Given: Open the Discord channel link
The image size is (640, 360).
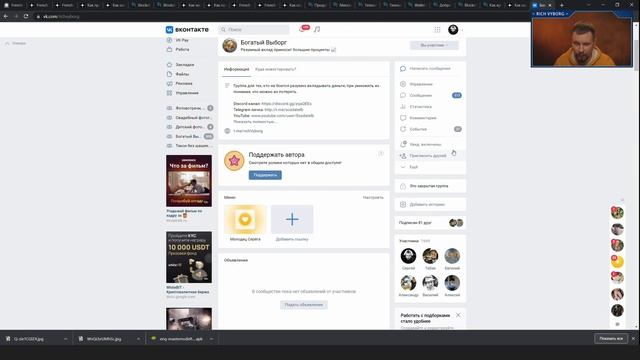Looking at the screenshot, I should tap(287, 104).
